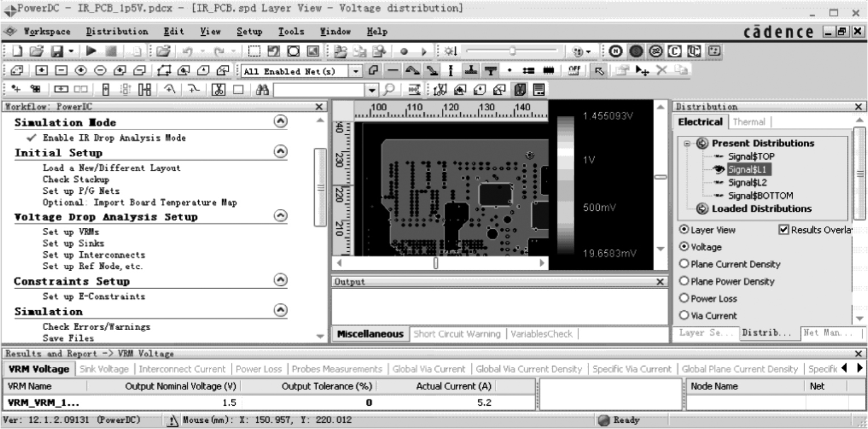Click the square C toolbar icon
This screenshot has height=429, width=868.
675,52
